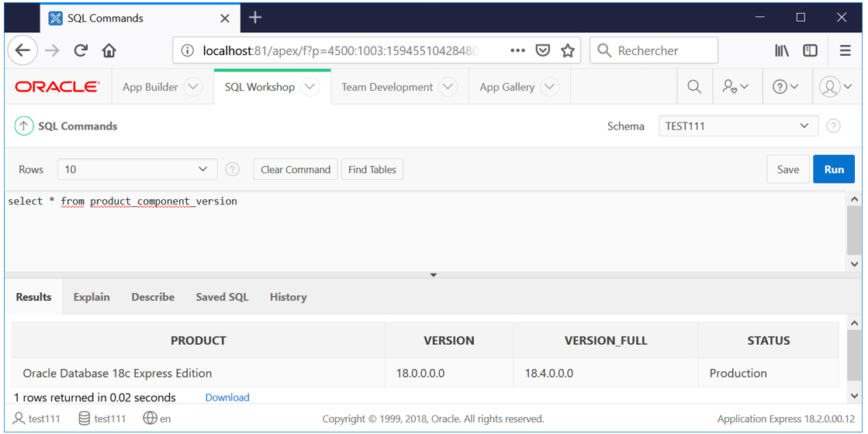This screenshot has width=868, height=434.
Task: Collapse the editor pane splitter triangle
Action: 434,275
